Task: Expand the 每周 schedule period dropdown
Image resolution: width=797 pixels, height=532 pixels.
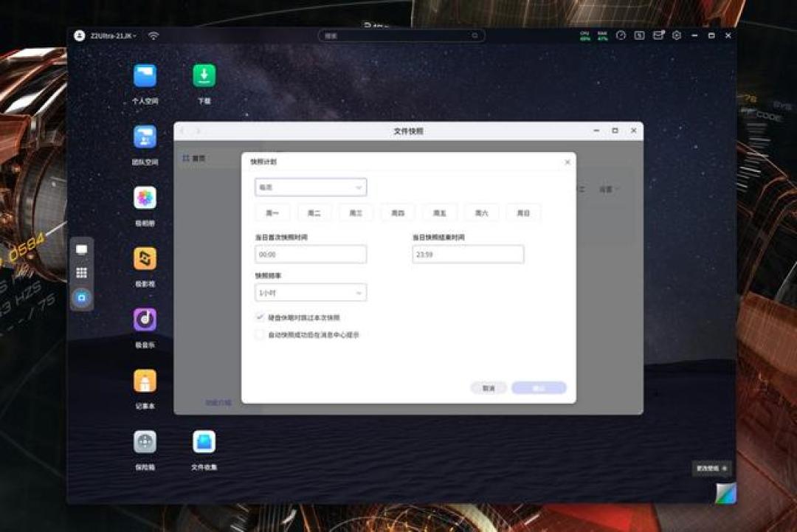Action: pos(311,187)
